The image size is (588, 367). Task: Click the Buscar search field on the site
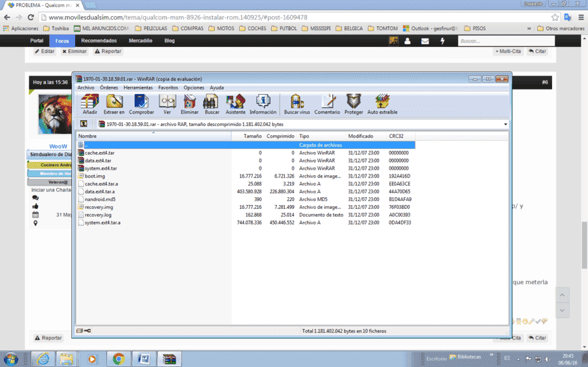coord(506,41)
